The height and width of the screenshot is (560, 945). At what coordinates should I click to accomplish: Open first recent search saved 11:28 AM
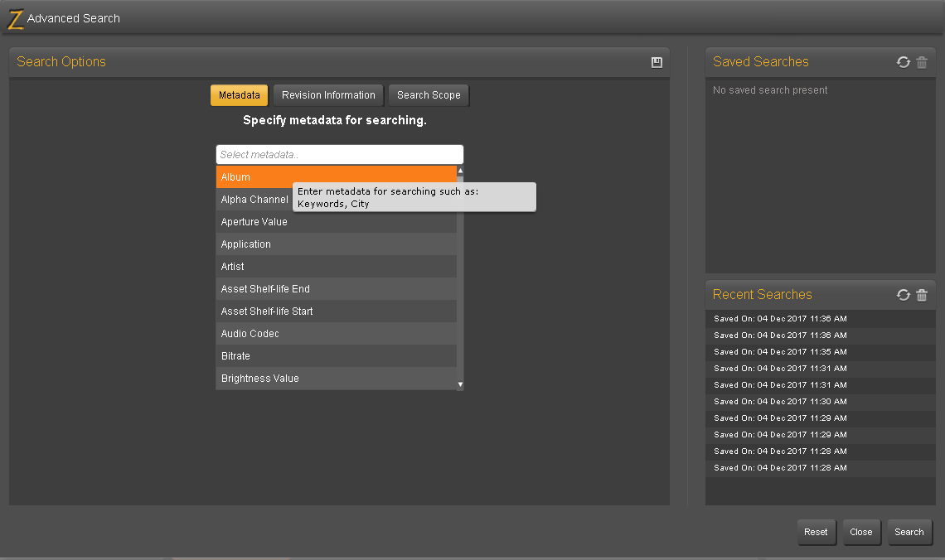pos(821,451)
